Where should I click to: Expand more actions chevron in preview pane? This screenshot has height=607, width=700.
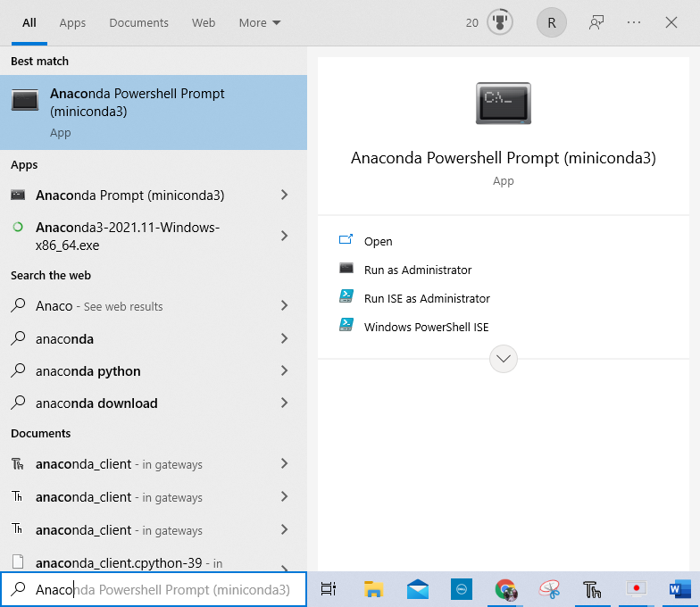pos(504,359)
